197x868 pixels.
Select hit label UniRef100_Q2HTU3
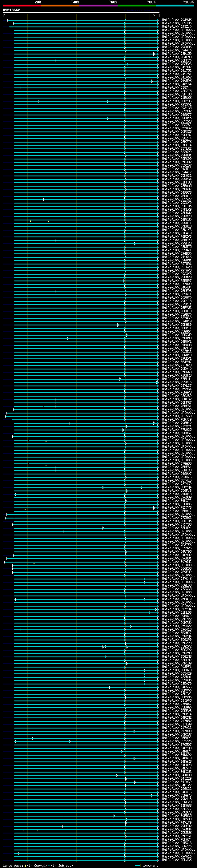[x=177, y=94]
